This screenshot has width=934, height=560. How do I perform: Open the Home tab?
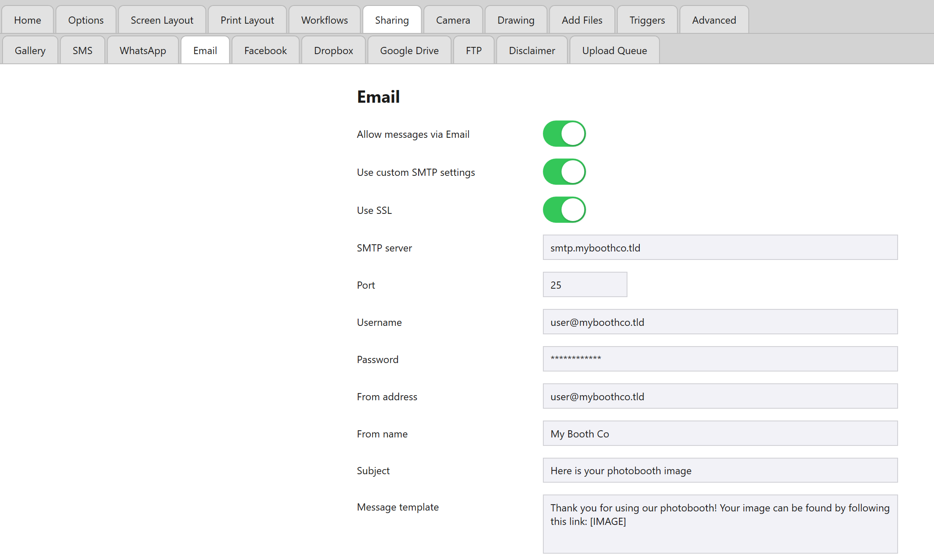27,20
